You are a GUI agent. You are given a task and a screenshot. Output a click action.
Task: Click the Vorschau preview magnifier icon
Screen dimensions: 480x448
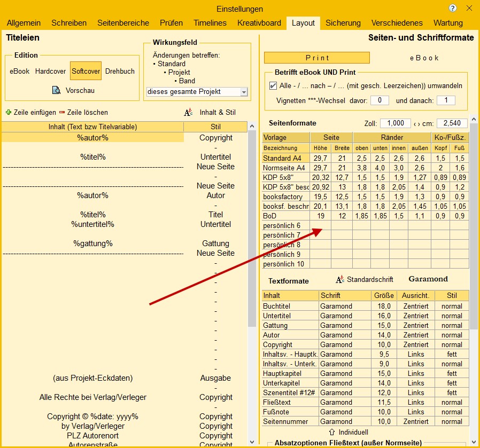coord(56,90)
